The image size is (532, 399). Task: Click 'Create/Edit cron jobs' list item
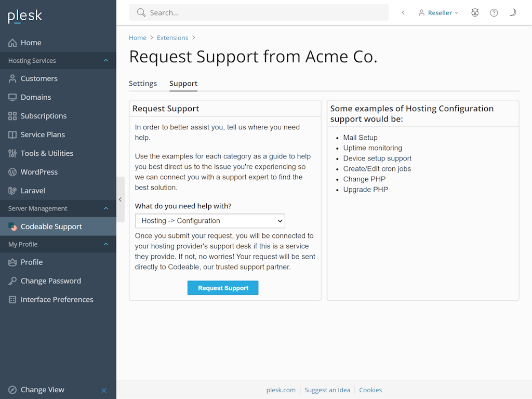point(377,169)
